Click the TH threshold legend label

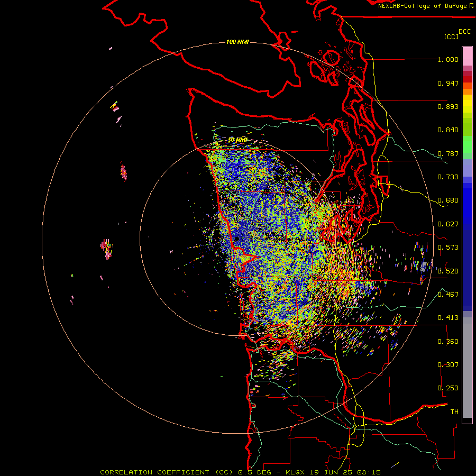coord(454,411)
